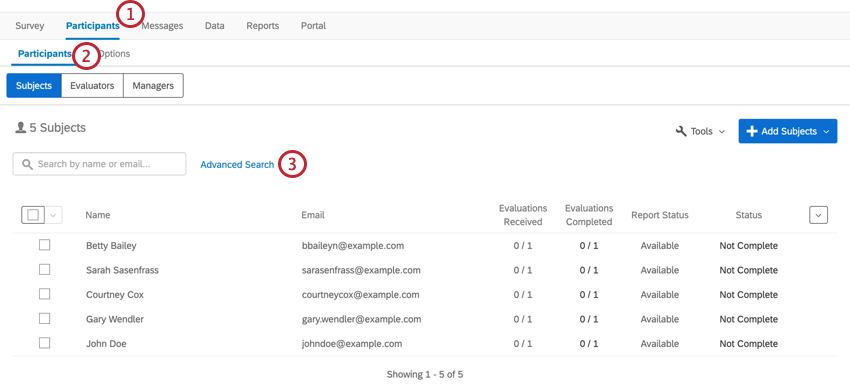Viewport: 850px width, 391px height.
Task: Click the person icon next to 5 Subjects
Action: pyautogui.click(x=21, y=128)
